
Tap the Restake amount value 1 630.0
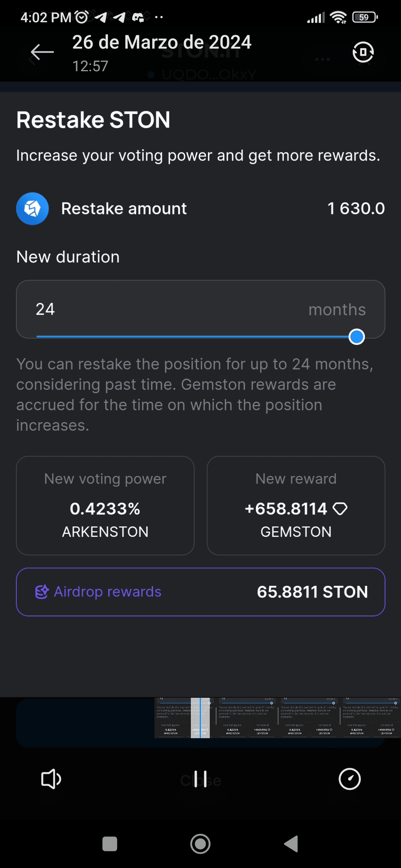tap(356, 208)
